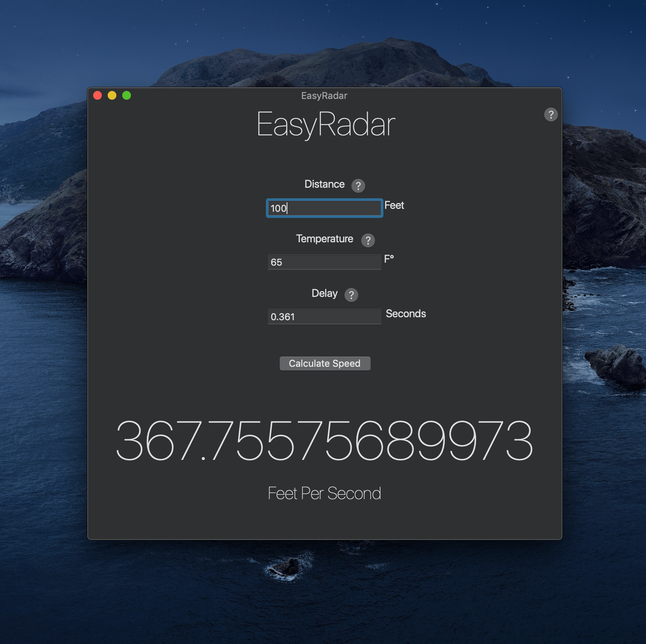Screen dimensions: 646x644
Task: Click the calculated speed result 367.755756899973
Action: coord(324,441)
